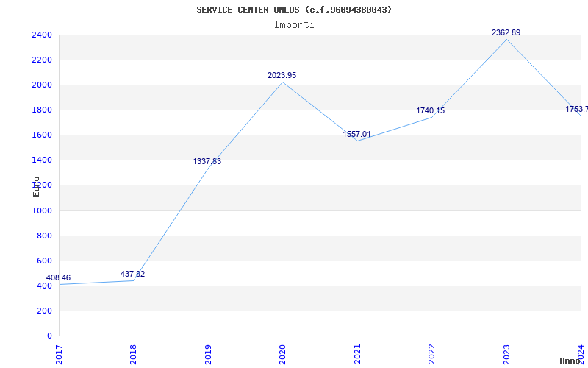This screenshot has width=588, height=368.
Task: Click the x-axis year 2020
Action: coord(282,355)
